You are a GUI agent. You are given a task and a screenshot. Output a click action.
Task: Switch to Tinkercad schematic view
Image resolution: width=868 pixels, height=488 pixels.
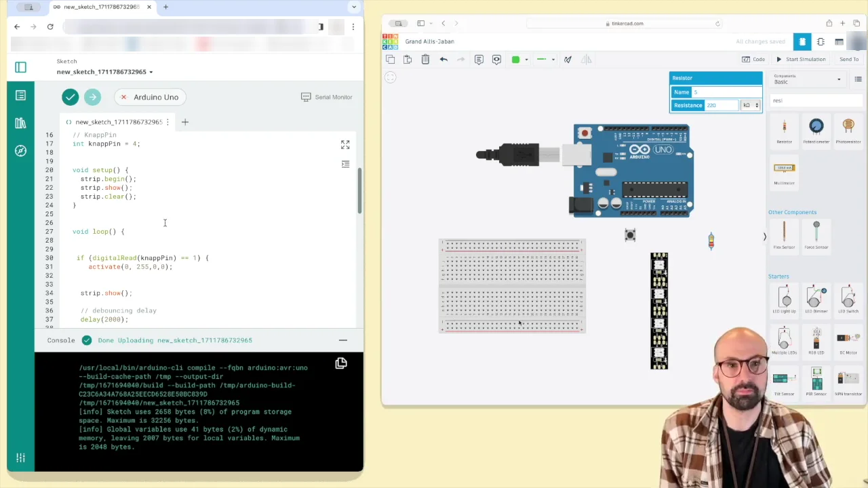pos(821,42)
